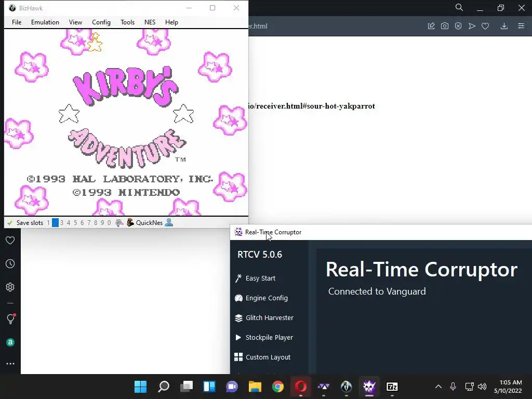Select save slot 0 in status bar
The width and height of the screenshot is (532, 399).
(x=109, y=223)
